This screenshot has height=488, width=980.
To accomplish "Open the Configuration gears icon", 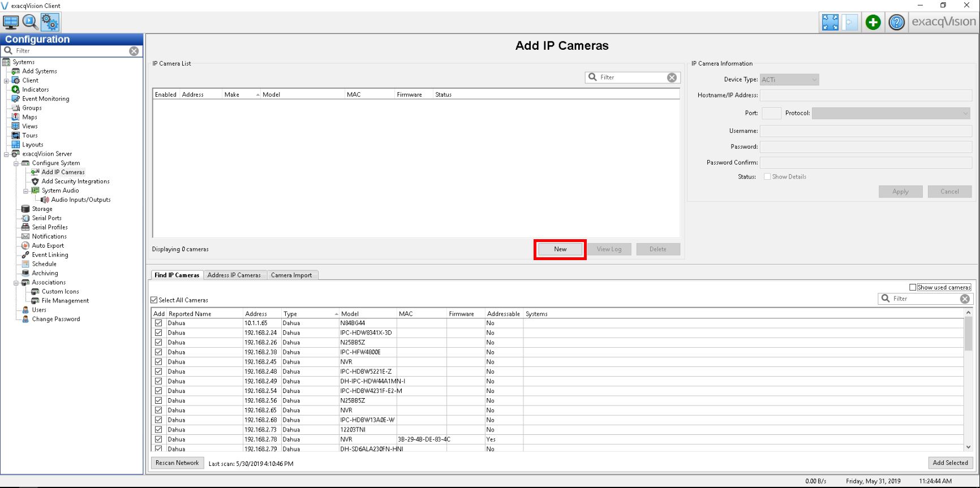I will (50, 22).
